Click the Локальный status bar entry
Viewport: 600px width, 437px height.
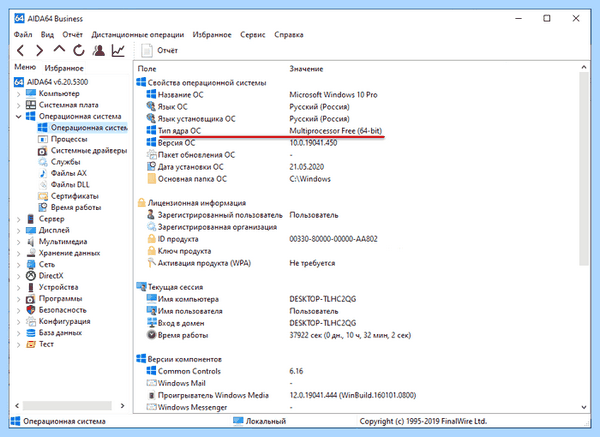click(x=259, y=421)
